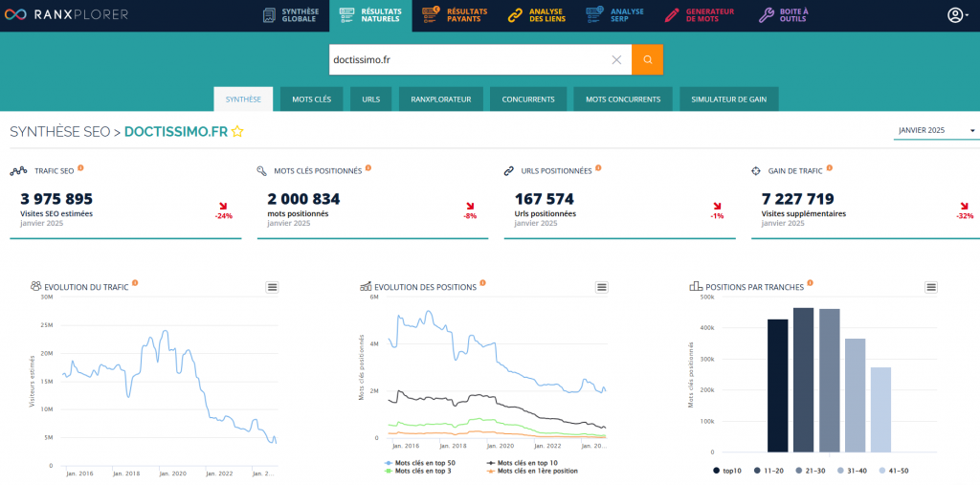Click the 7 227 719 traffic gain value
This screenshot has height=485, width=980.
pyautogui.click(x=797, y=199)
